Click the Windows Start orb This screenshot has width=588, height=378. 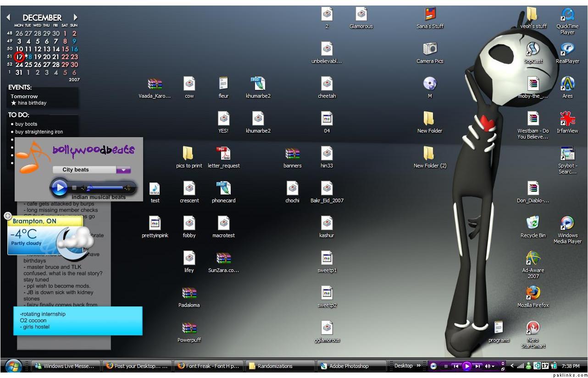coord(13,366)
